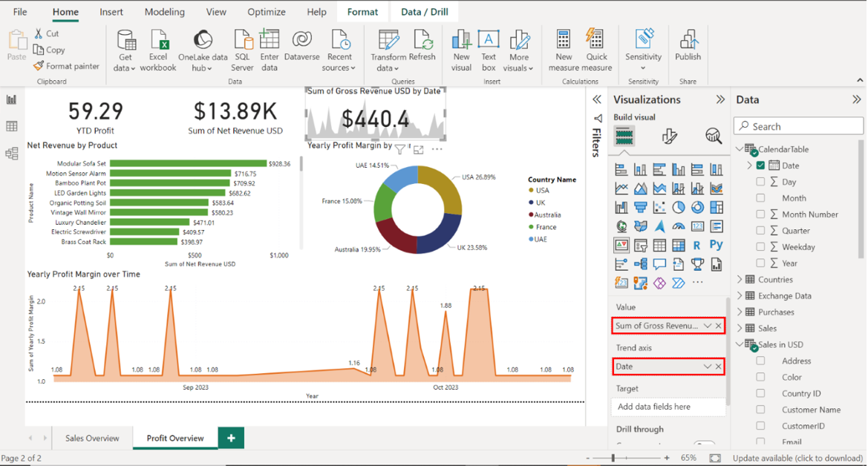Expand the Countries table
This screenshot has width=868, height=466.
coord(740,280)
